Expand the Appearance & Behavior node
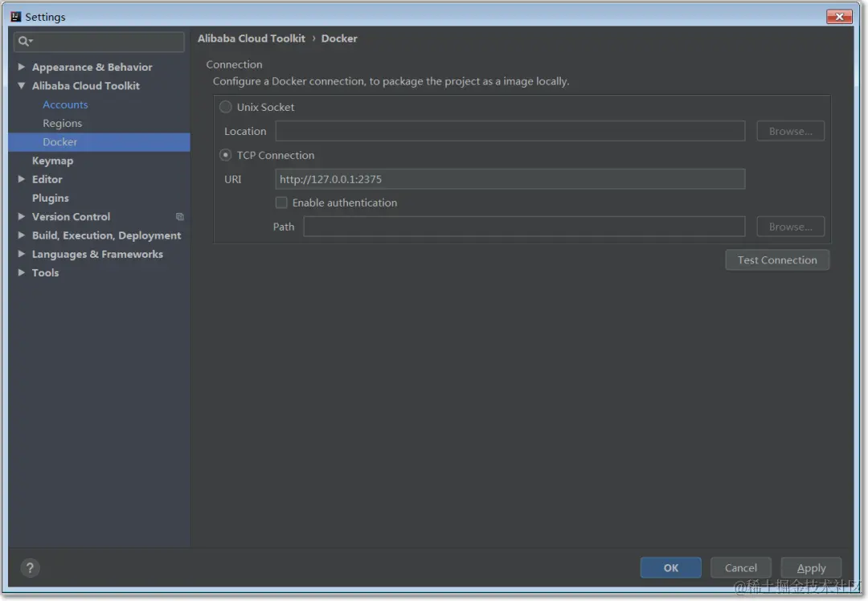 tap(21, 67)
